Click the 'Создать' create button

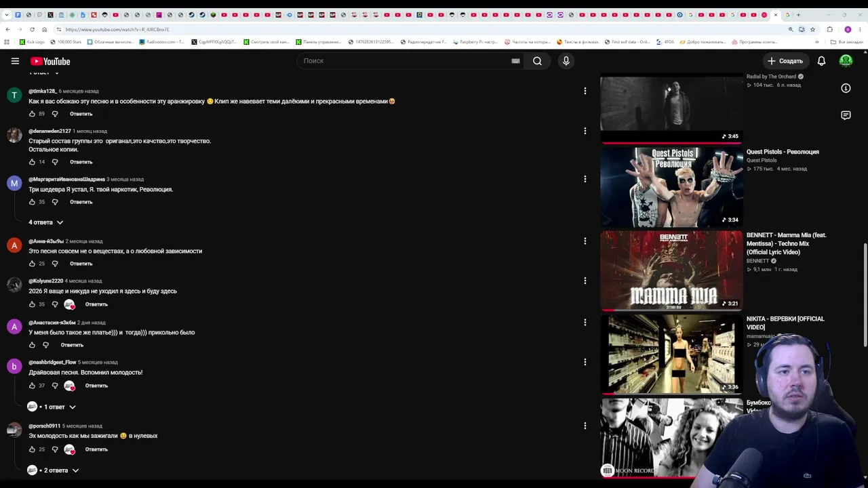tap(785, 61)
